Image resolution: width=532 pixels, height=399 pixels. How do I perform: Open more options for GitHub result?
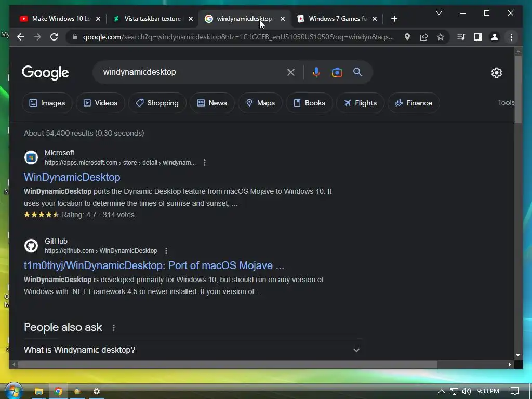click(166, 251)
